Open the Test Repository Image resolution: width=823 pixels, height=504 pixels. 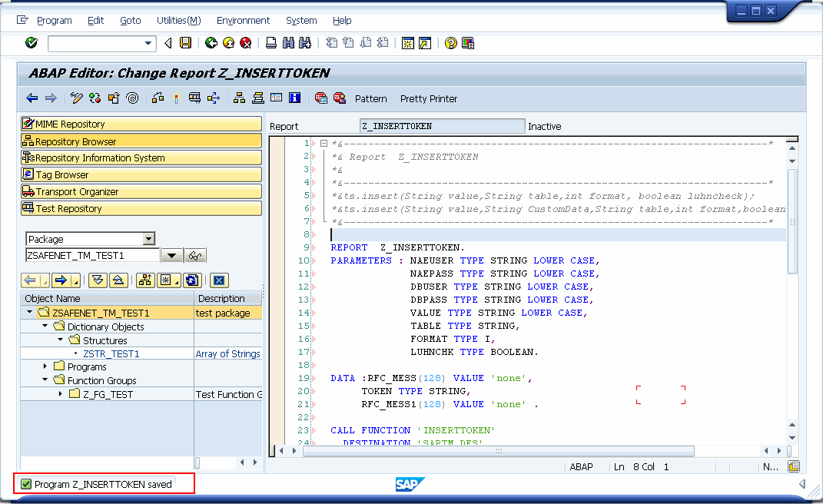tap(141, 208)
